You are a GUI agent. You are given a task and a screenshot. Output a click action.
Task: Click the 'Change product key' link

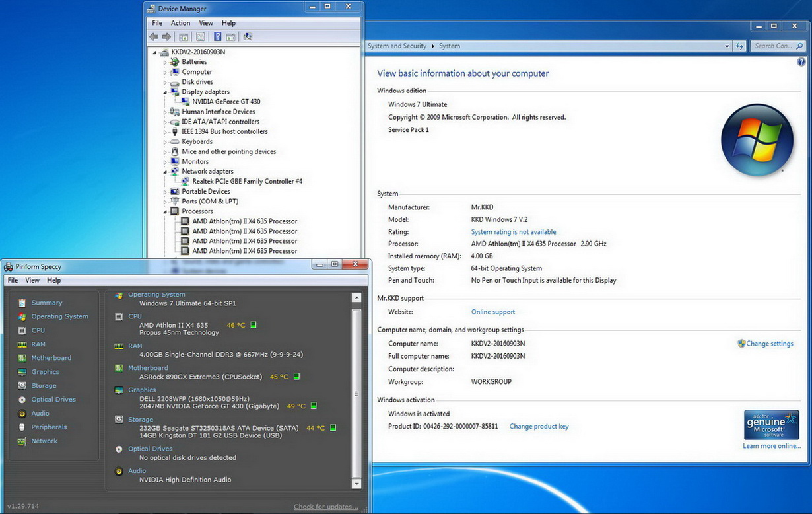tap(539, 427)
